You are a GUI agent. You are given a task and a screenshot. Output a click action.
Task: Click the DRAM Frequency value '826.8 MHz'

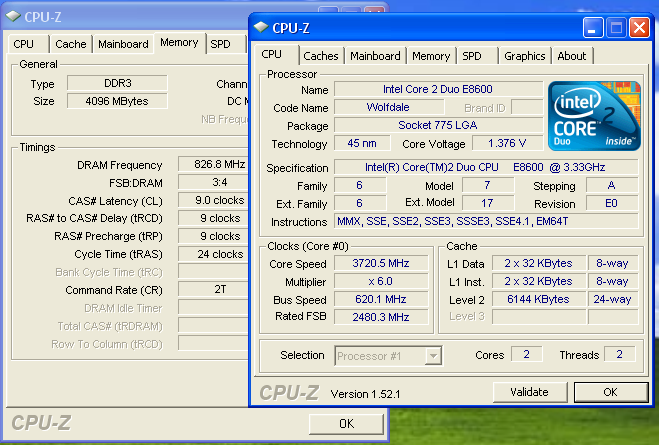[x=214, y=164]
